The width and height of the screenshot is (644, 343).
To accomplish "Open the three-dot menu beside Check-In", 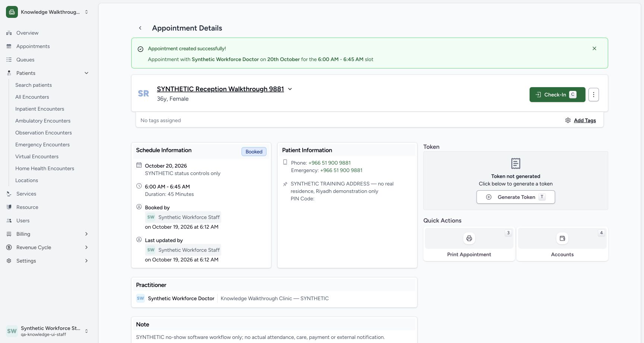I will [x=594, y=95].
